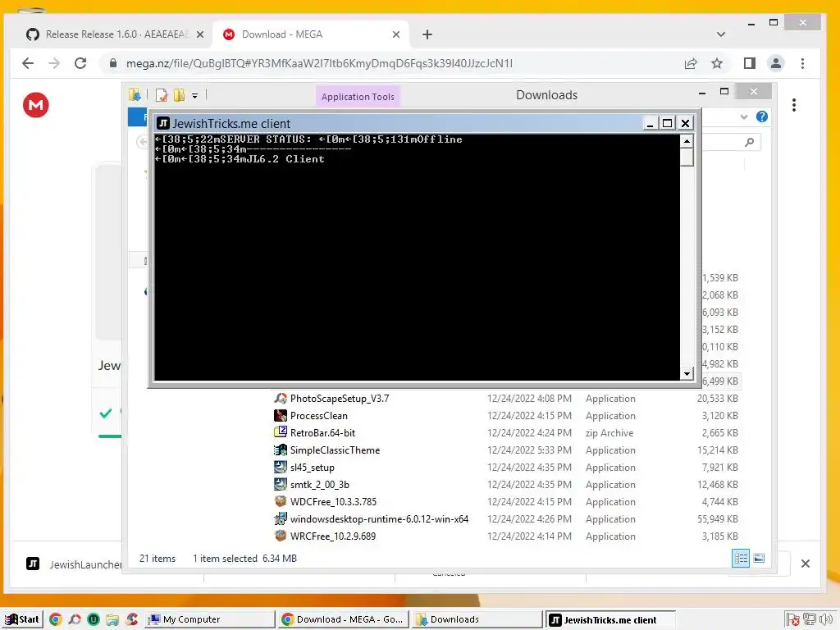Click Properties icon in Explorer quick access toolbar

pos(162,95)
